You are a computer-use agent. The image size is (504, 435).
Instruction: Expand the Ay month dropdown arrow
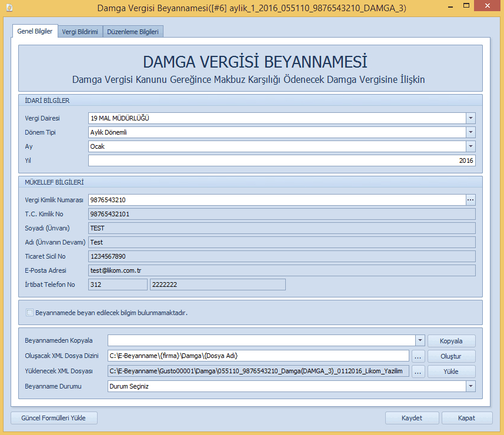(x=470, y=146)
